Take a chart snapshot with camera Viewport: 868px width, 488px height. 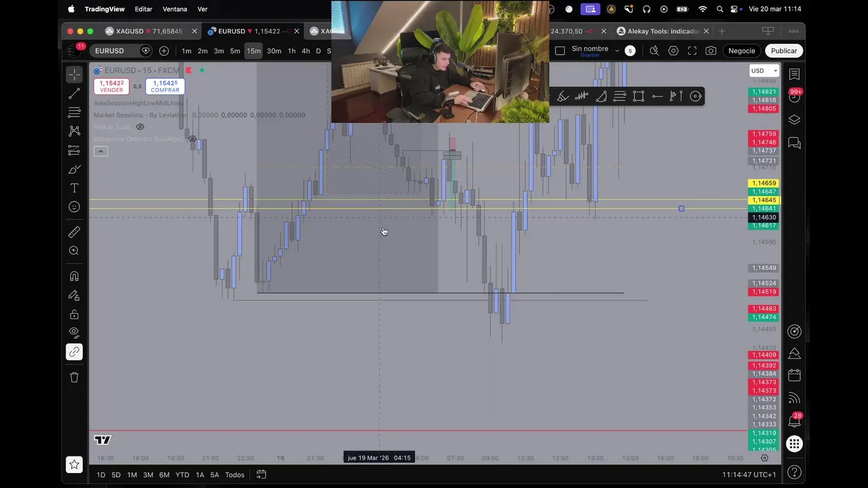pos(711,51)
